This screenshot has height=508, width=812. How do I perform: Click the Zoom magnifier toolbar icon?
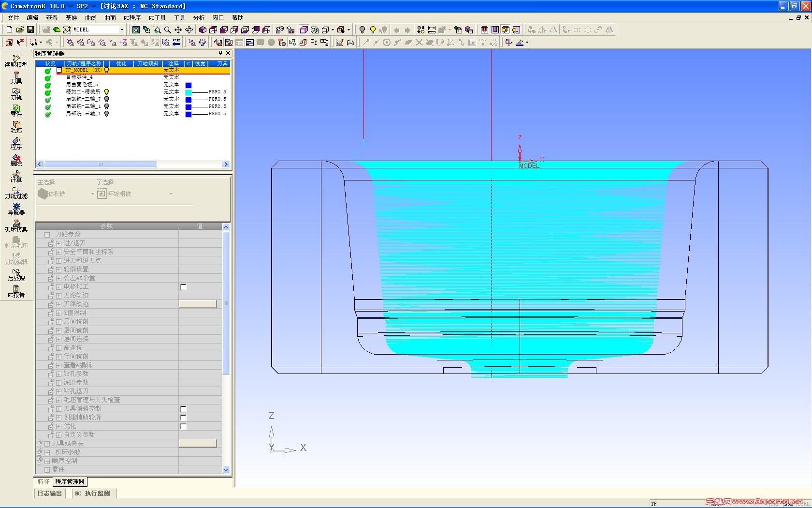click(x=167, y=30)
